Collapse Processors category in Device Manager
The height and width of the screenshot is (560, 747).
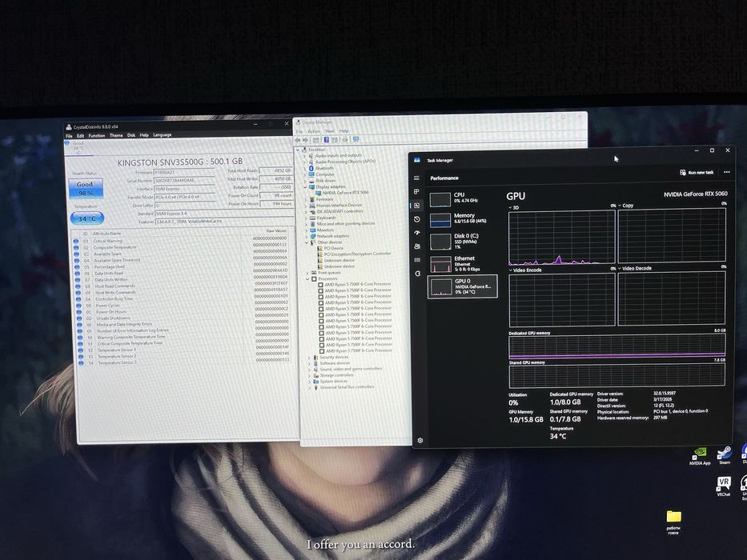(x=307, y=279)
